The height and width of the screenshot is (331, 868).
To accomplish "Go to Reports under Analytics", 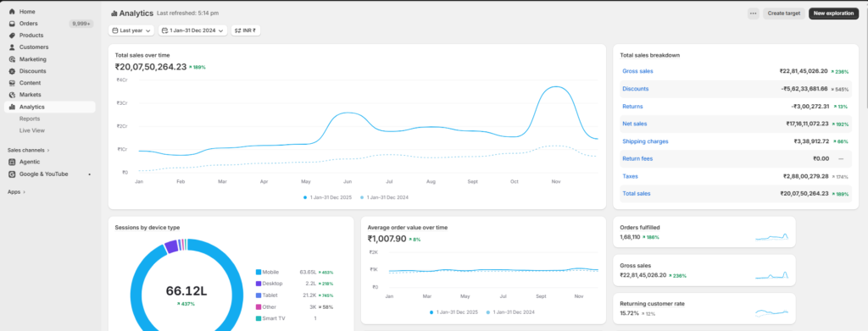I will 30,119.
